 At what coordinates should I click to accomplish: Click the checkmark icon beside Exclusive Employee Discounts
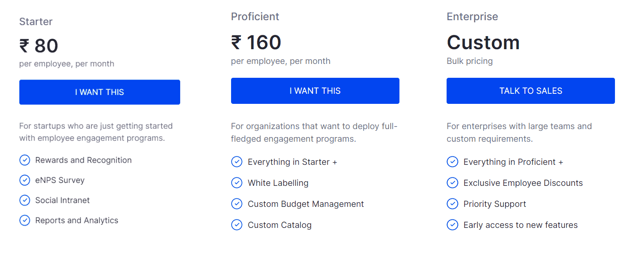452,182
